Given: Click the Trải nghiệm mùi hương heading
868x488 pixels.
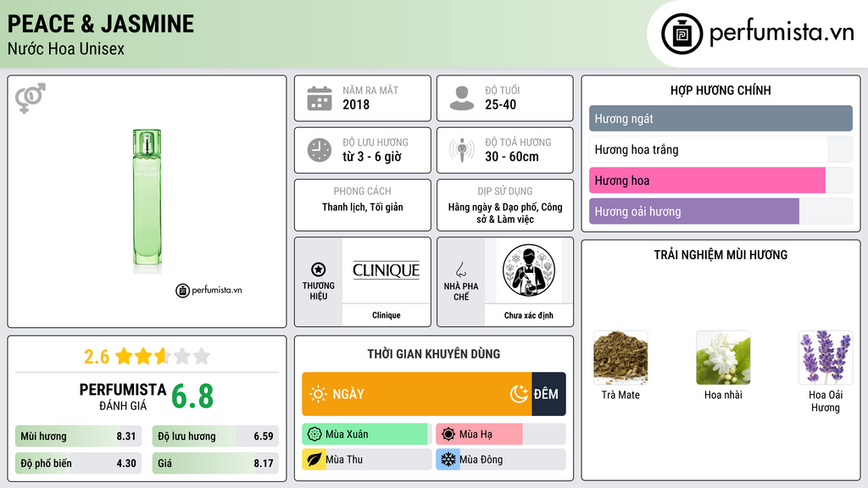Looking at the screenshot, I should click(x=721, y=254).
